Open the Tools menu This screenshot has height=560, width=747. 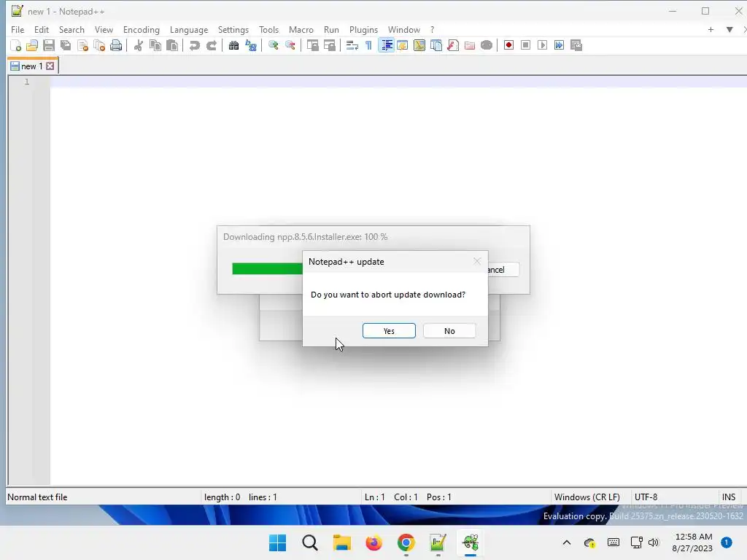(268, 29)
